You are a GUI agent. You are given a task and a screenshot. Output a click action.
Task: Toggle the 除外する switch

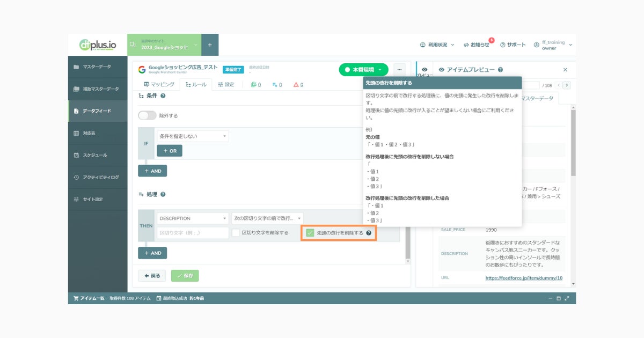[x=147, y=115]
